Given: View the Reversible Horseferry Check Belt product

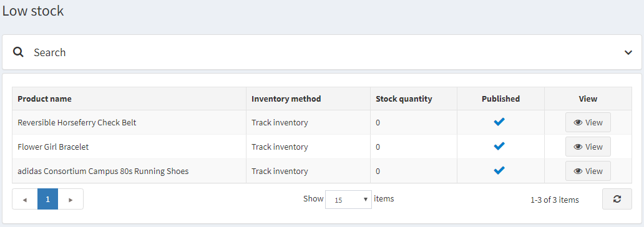Looking at the screenshot, I should (x=588, y=122).
